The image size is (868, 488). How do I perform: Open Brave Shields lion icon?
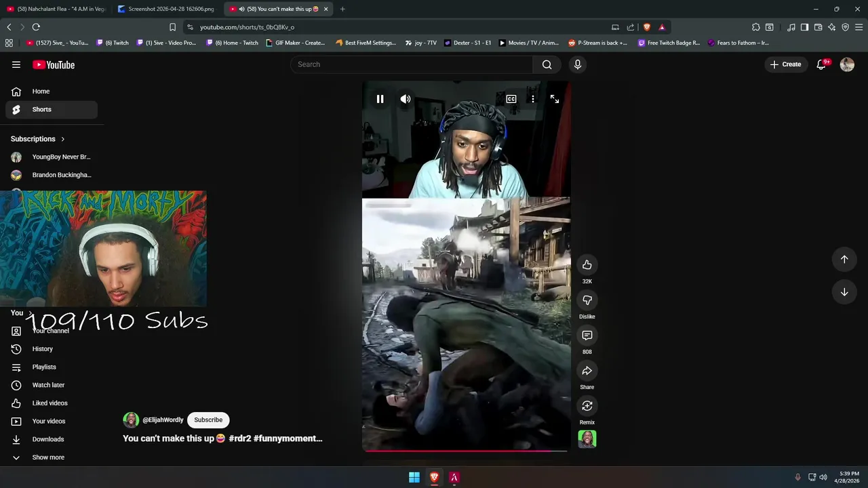[x=646, y=27]
